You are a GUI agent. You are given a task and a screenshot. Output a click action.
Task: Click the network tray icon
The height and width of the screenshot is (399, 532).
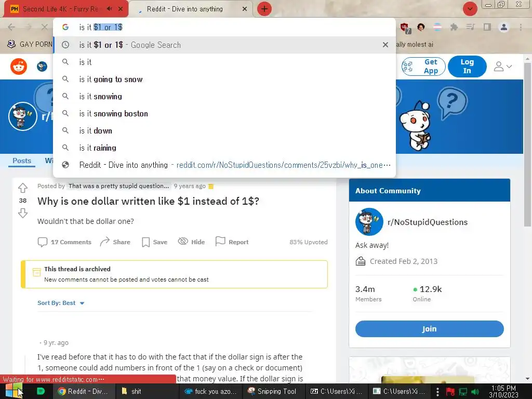[463, 392]
